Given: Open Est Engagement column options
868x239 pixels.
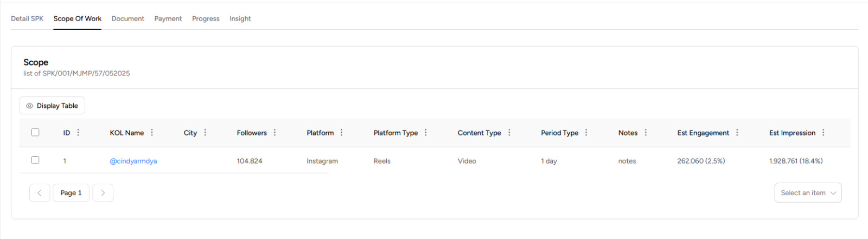Looking at the screenshot, I should point(737,133).
